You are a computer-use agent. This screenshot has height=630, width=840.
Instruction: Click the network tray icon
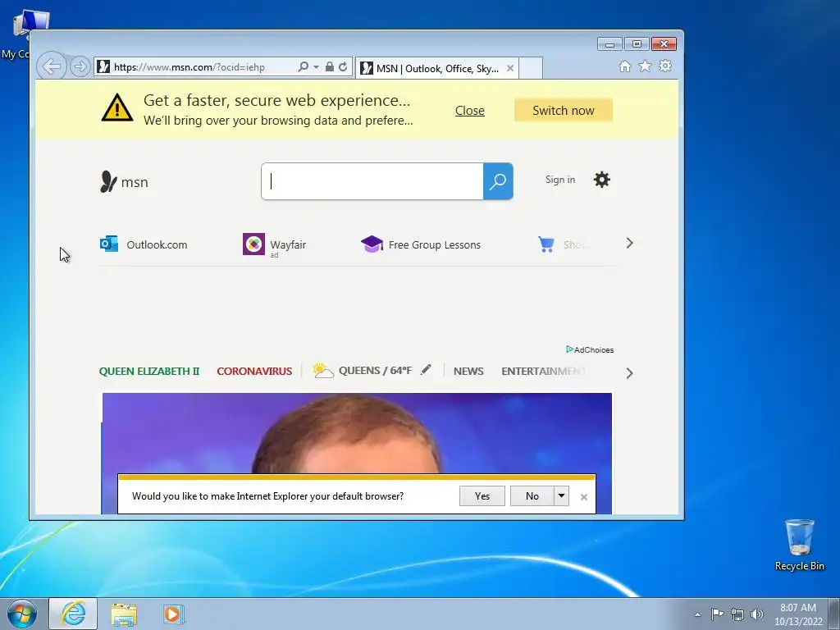(737, 614)
